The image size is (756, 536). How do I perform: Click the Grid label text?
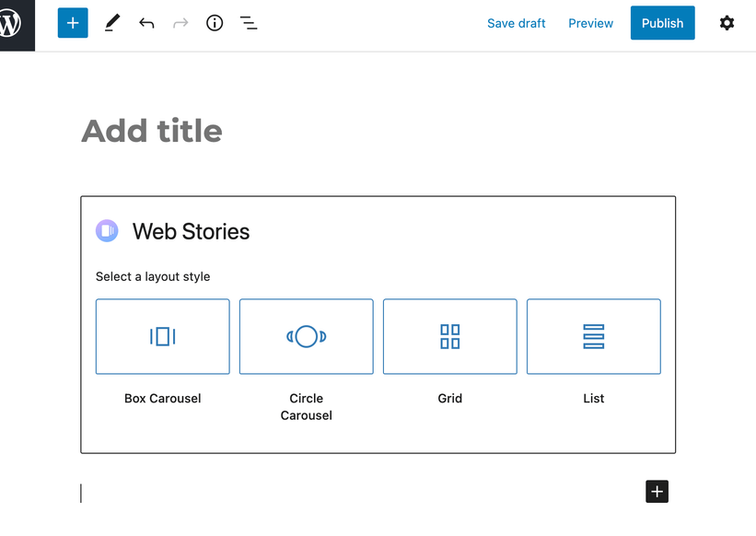click(450, 399)
